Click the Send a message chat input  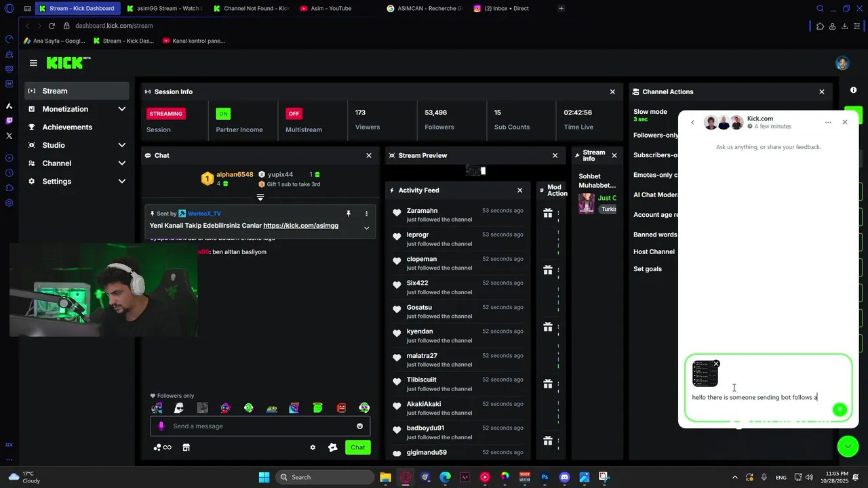click(260, 426)
